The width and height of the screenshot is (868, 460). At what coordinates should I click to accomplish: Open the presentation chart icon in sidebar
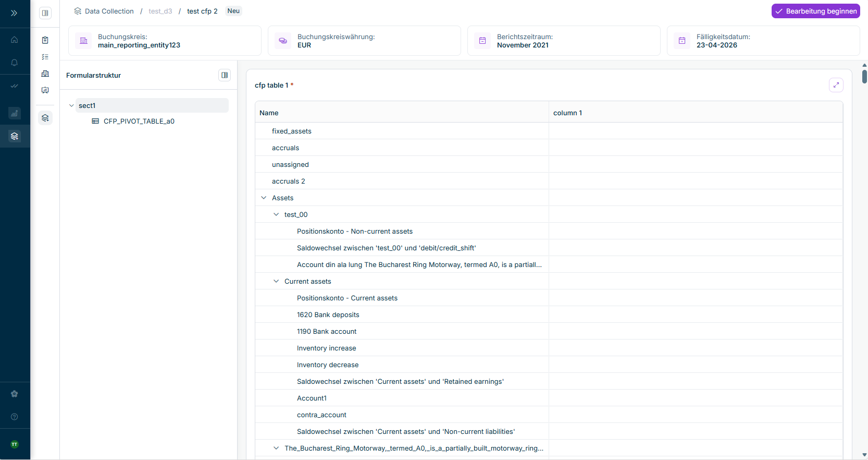(x=45, y=90)
